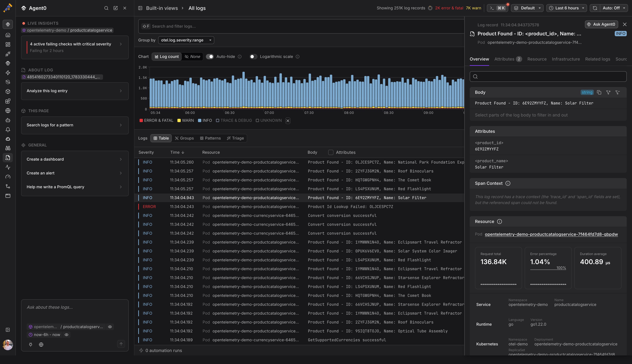Open user avatar at bottom left
The image size is (632, 364).
[8, 345]
